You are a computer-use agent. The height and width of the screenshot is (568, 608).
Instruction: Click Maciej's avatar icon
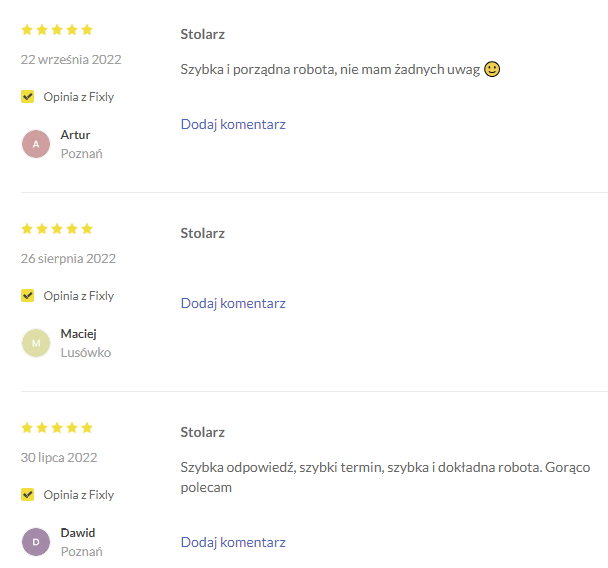click(36, 343)
